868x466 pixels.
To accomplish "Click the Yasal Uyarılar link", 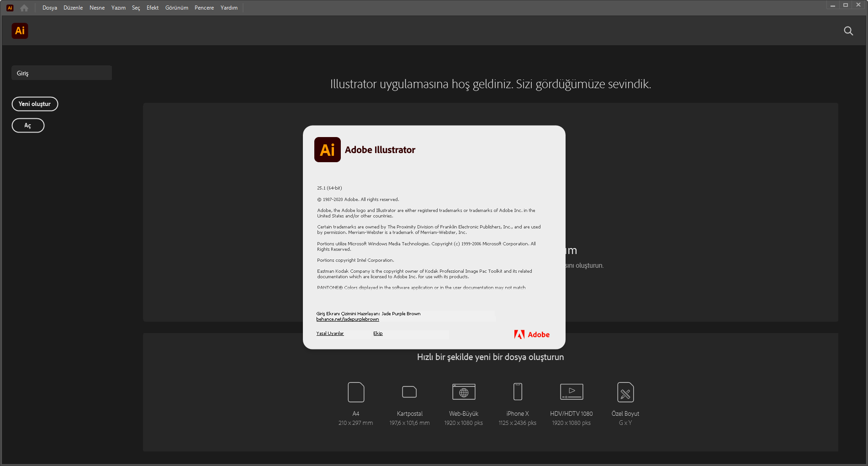I will click(330, 334).
